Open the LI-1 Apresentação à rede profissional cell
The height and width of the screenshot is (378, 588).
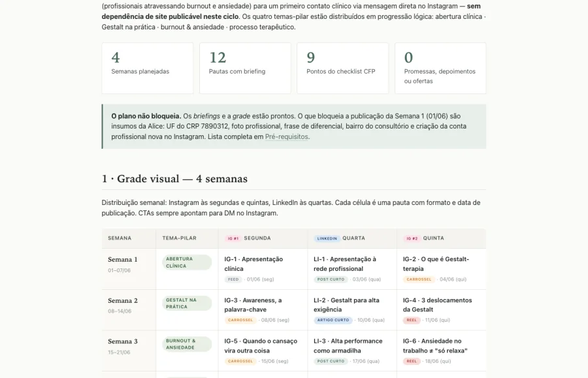pyautogui.click(x=352, y=269)
